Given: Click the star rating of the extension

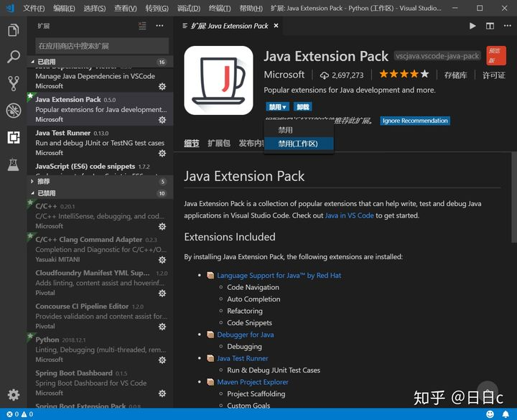Looking at the screenshot, I should pos(404,74).
